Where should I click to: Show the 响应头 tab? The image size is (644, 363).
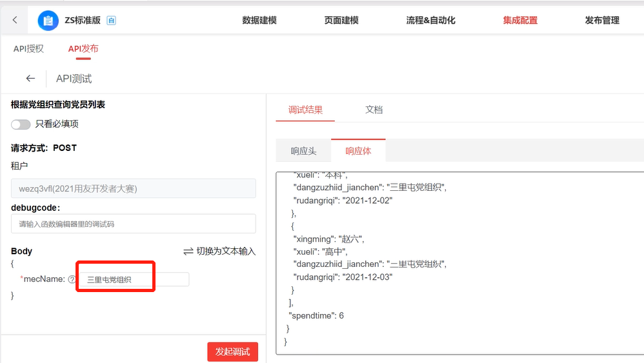(x=303, y=151)
